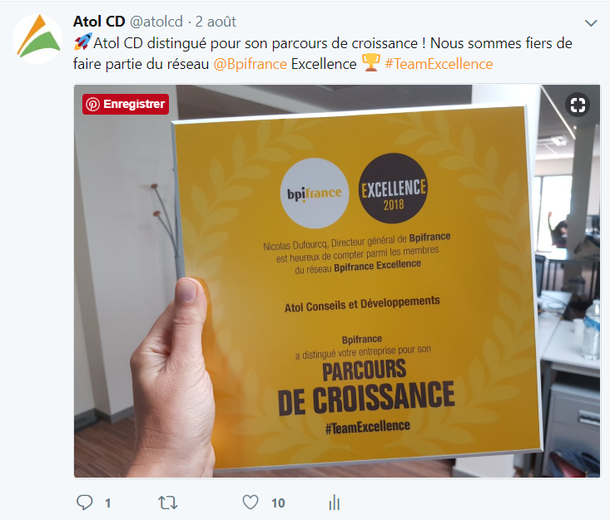Click the reply count of 1
The image size is (610, 520).
click(108, 503)
